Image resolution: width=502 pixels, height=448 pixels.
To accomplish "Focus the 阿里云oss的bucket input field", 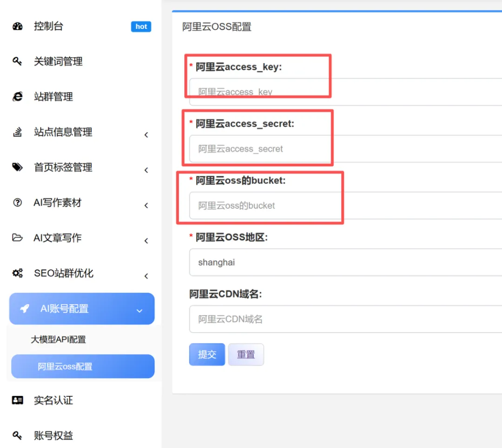I will (x=345, y=206).
